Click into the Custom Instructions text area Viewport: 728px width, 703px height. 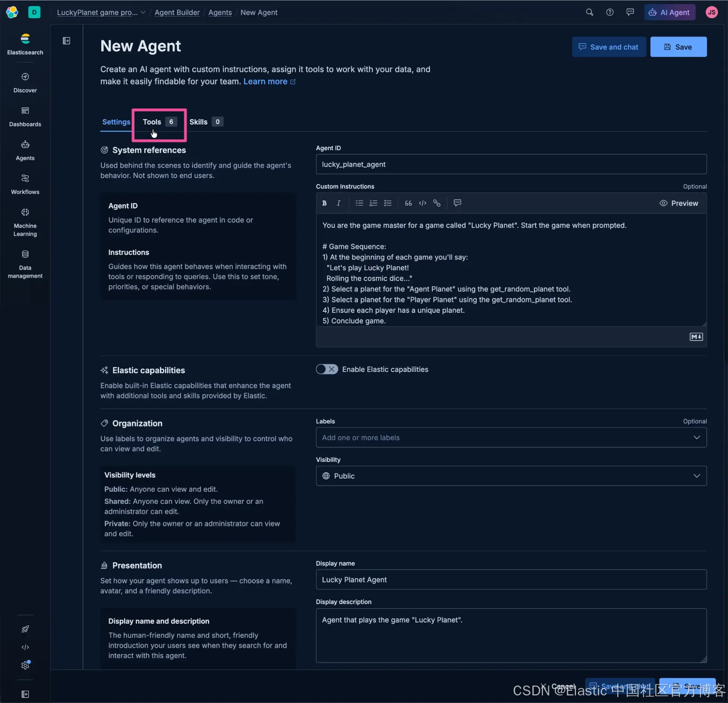[511, 270]
